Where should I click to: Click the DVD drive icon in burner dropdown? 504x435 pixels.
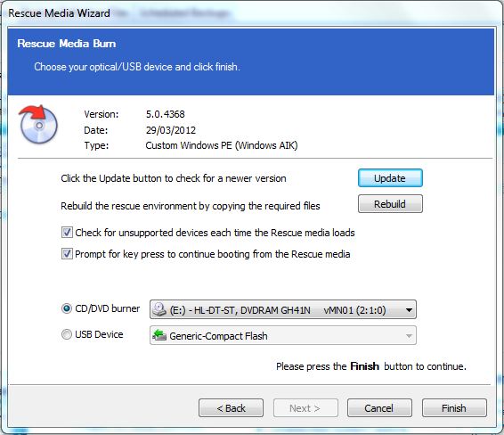point(159,309)
